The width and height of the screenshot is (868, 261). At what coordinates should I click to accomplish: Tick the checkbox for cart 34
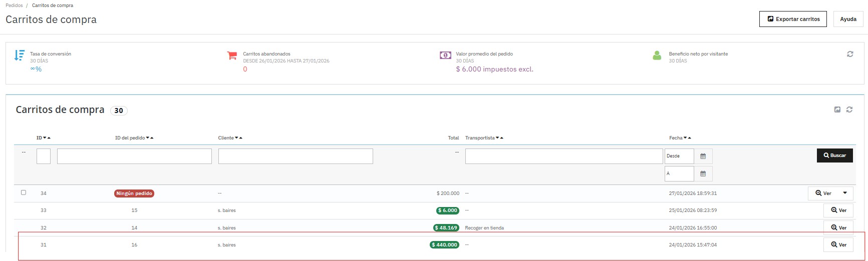tap(24, 192)
